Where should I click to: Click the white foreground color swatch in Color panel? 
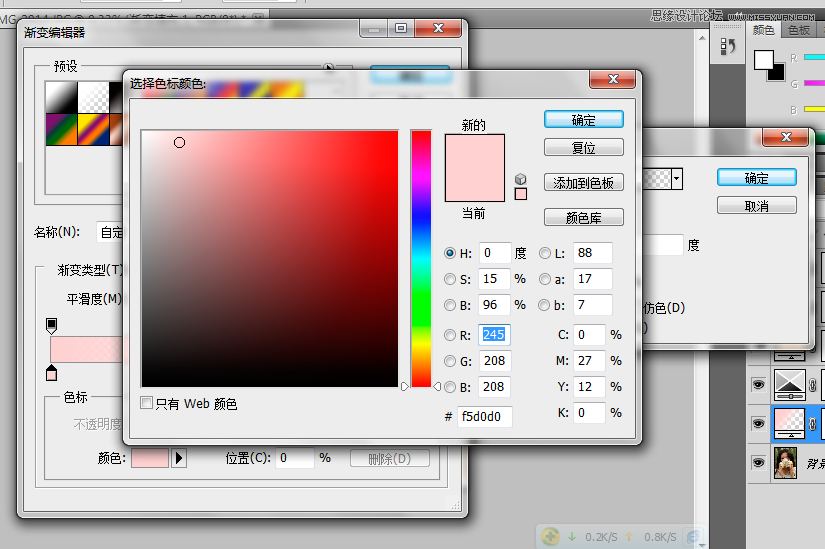coord(763,59)
